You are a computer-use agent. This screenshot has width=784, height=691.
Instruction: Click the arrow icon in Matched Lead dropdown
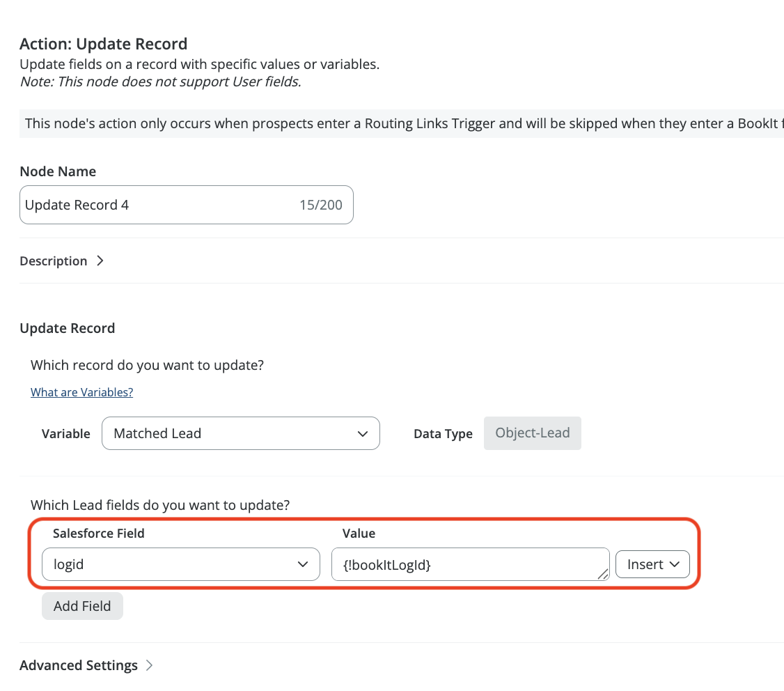(x=362, y=433)
